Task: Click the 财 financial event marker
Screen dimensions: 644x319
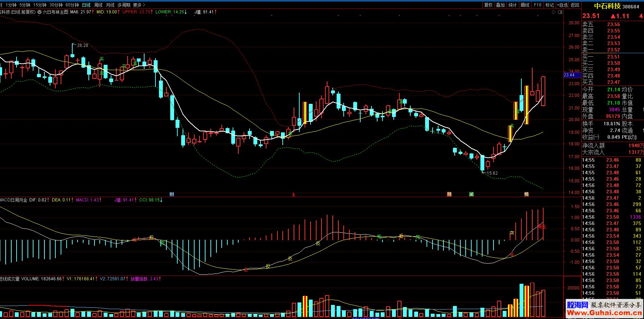Action: point(172,194)
